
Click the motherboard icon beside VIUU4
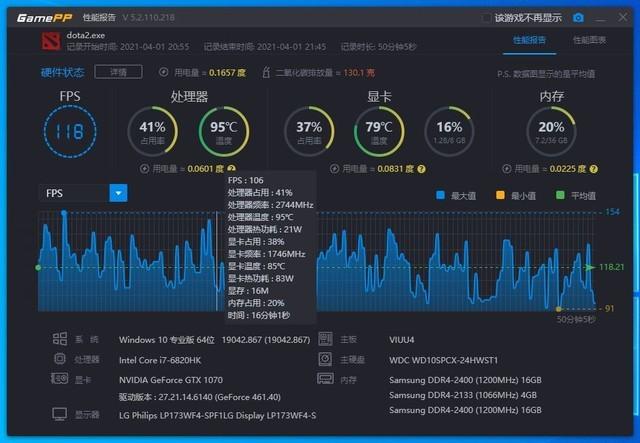[x=325, y=338]
